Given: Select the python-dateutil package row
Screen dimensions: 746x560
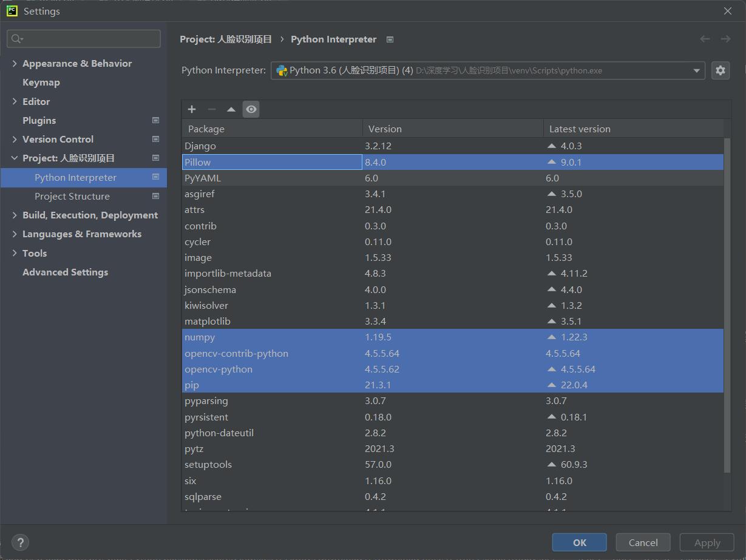Looking at the screenshot, I should (453, 433).
